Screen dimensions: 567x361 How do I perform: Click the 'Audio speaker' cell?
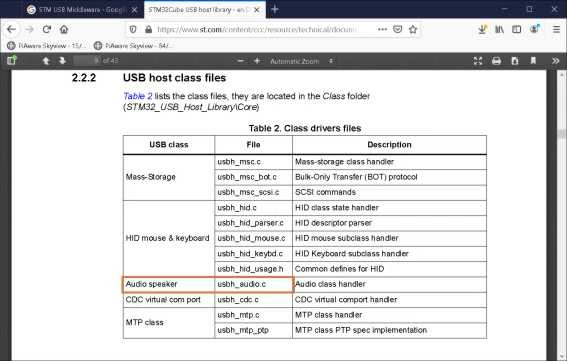[169, 284]
